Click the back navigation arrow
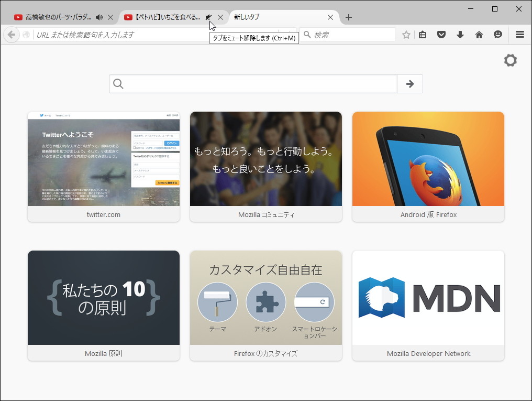The height and width of the screenshot is (401, 532). point(11,35)
